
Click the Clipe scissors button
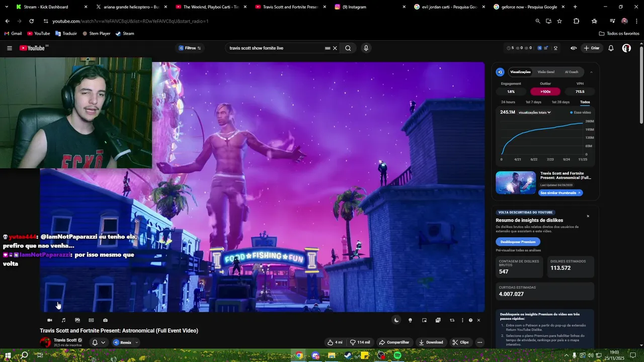coord(460,342)
